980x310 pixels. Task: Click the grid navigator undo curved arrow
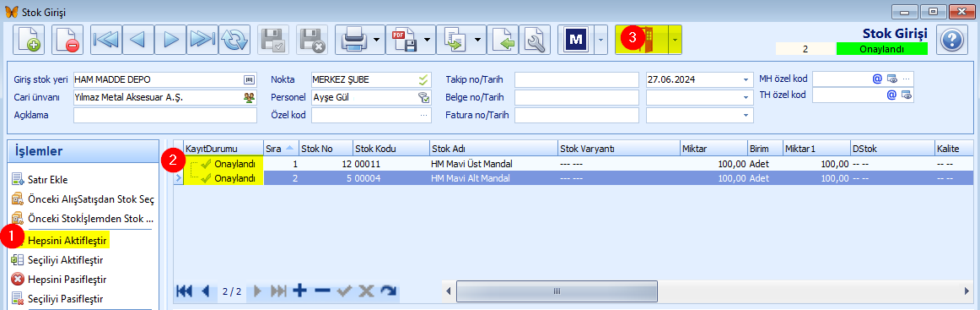click(388, 291)
